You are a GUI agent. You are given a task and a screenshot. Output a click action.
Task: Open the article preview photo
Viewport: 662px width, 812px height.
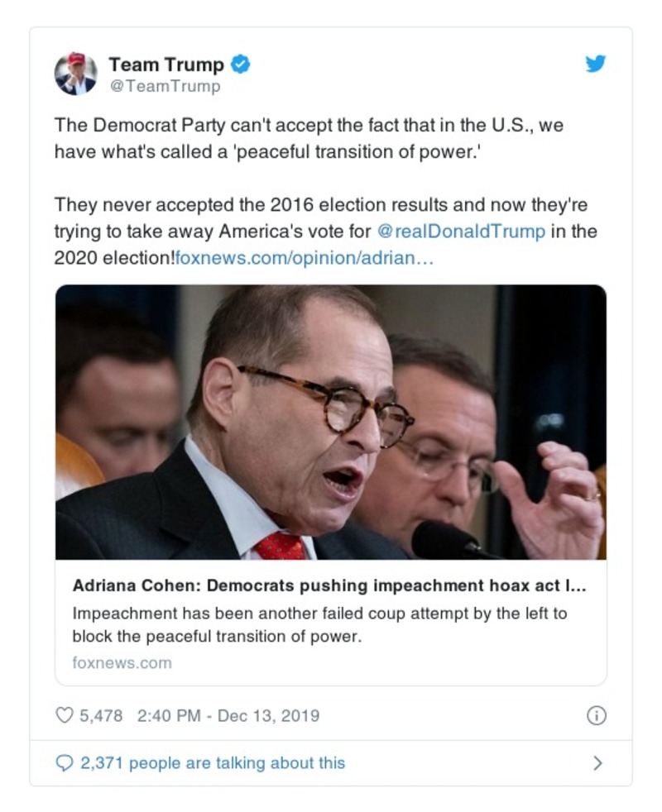coord(330,422)
